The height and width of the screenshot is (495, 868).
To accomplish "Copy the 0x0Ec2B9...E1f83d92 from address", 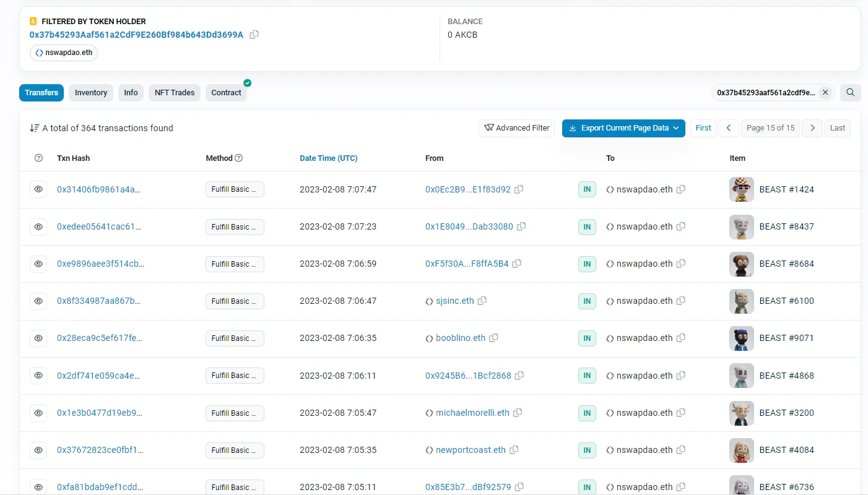I will pyautogui.click(x=519, y=189).
